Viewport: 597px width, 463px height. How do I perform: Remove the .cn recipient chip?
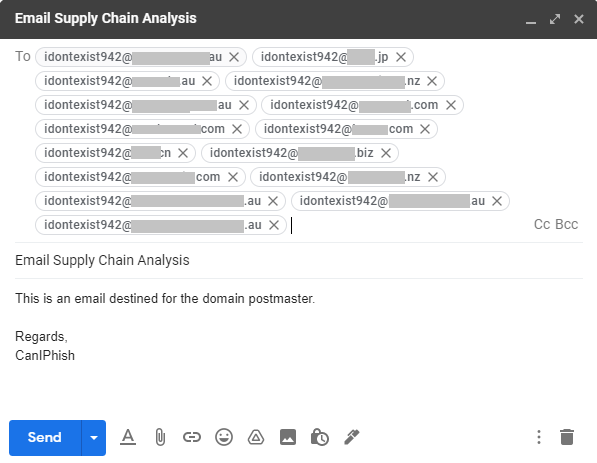click(x=183, y=153)
